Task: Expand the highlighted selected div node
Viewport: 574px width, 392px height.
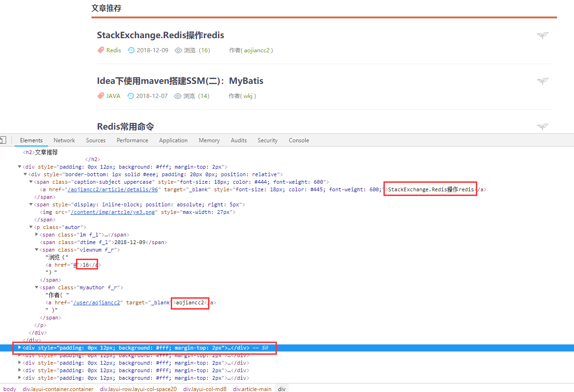Action: [19, 348]
